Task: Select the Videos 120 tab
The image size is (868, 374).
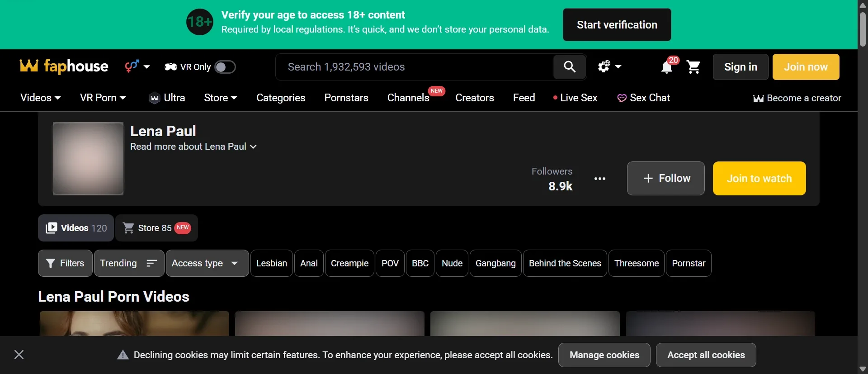Action: click(x=76, y=228)
